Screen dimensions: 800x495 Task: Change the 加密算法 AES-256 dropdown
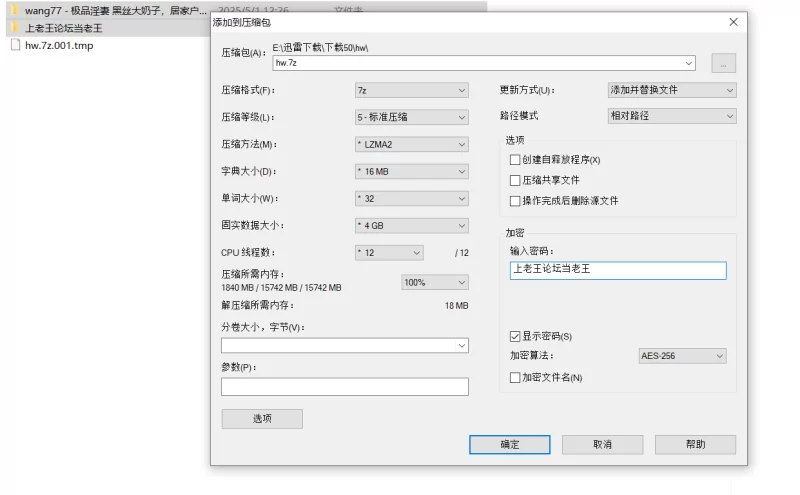coord(682,356)
